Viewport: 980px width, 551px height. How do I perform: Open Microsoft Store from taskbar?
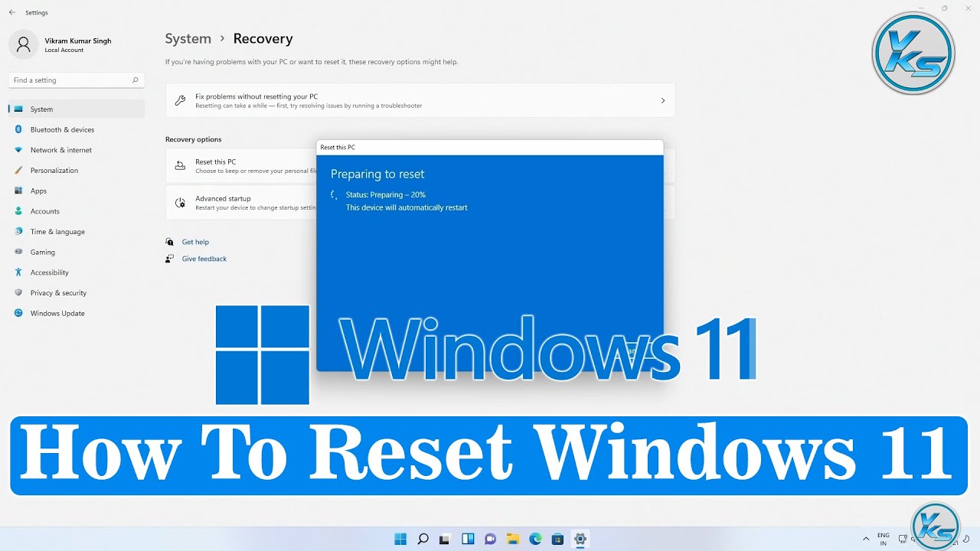[558, 539]
